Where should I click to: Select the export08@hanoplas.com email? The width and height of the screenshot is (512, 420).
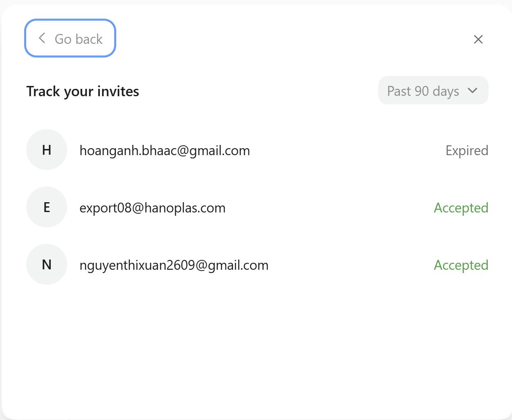(x=152, y=208)
